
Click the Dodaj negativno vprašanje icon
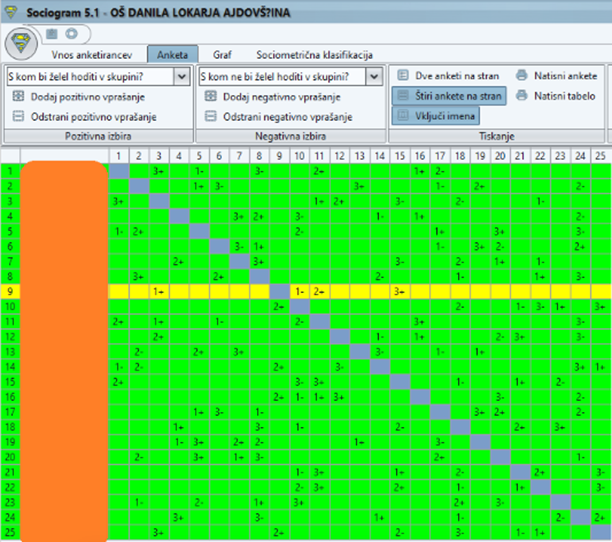pos(211,96)
